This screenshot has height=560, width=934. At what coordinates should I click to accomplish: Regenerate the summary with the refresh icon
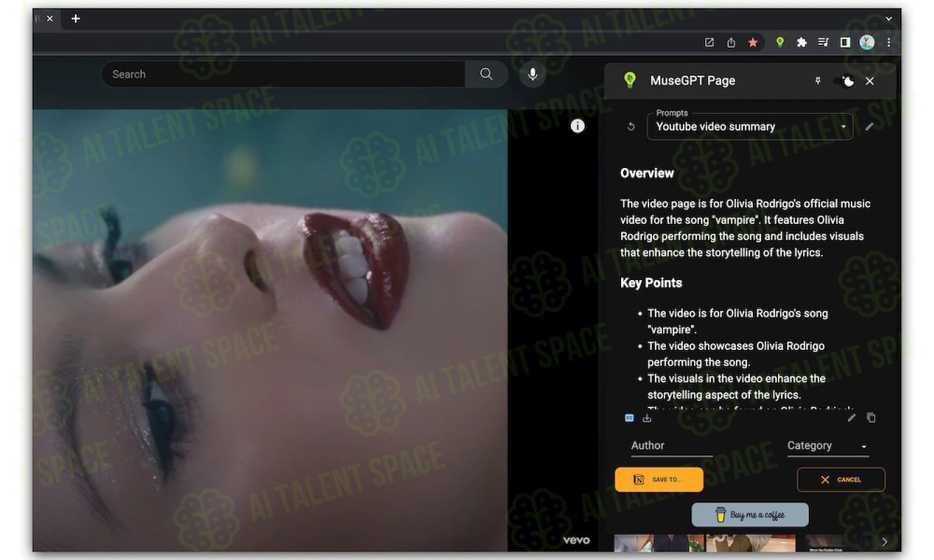click(630, 126)
